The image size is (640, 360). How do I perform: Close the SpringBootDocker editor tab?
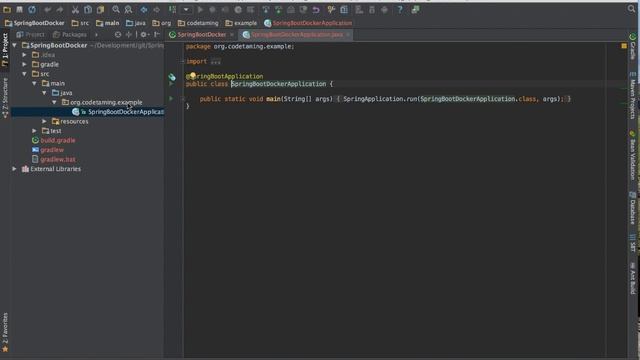(x=232, y=35)
